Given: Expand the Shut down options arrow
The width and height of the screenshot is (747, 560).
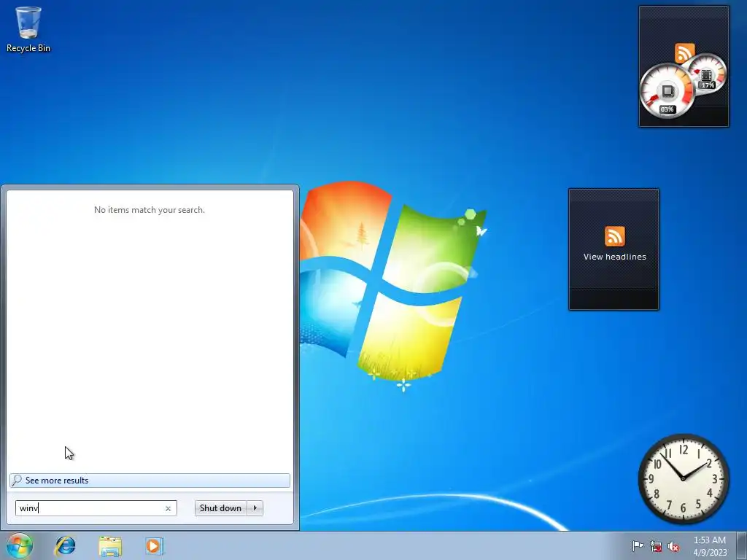Looking at the screenshot, I should point(255,508).
